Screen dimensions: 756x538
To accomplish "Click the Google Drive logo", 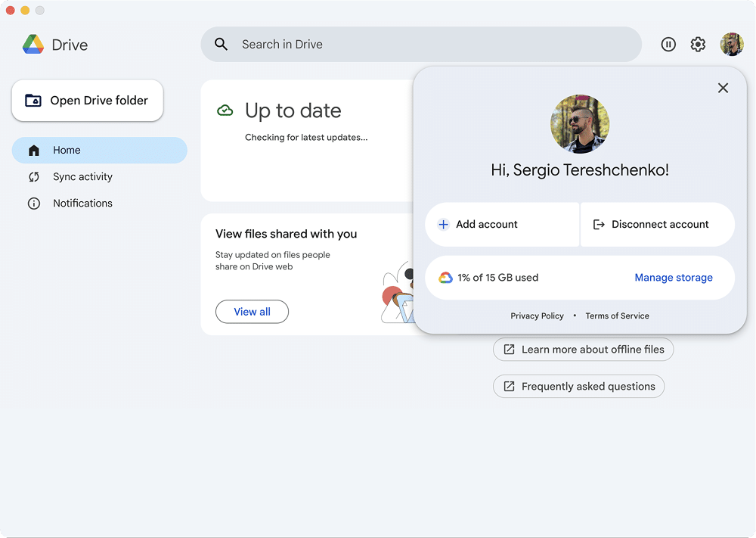I will coord(33,45).
